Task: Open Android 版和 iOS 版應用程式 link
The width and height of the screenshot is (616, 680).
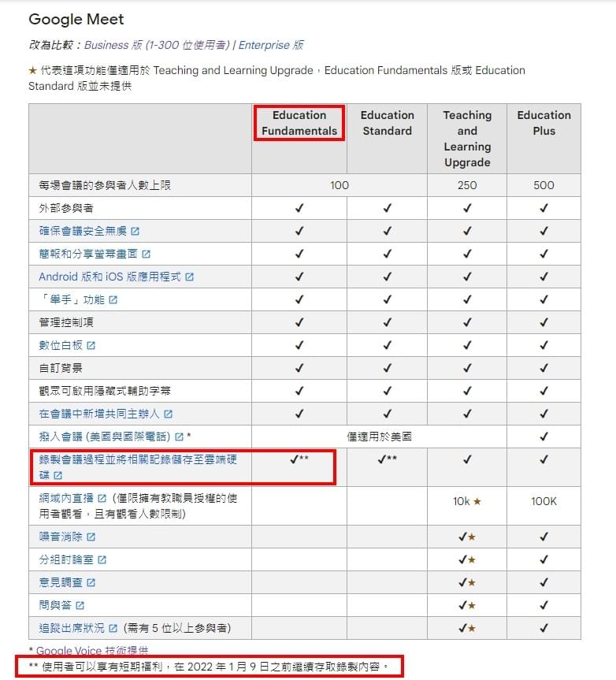Action: pos(110,277)
